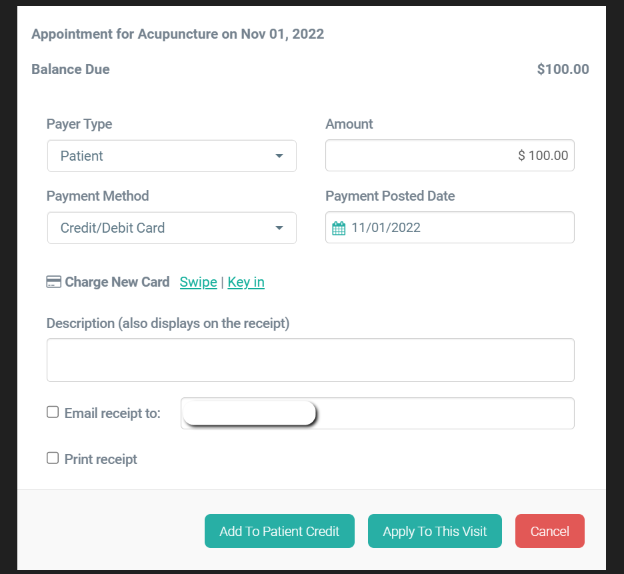Click the Balance Due $100.00 amount
This screenshot has height=574, width=624.
point(563,70)
